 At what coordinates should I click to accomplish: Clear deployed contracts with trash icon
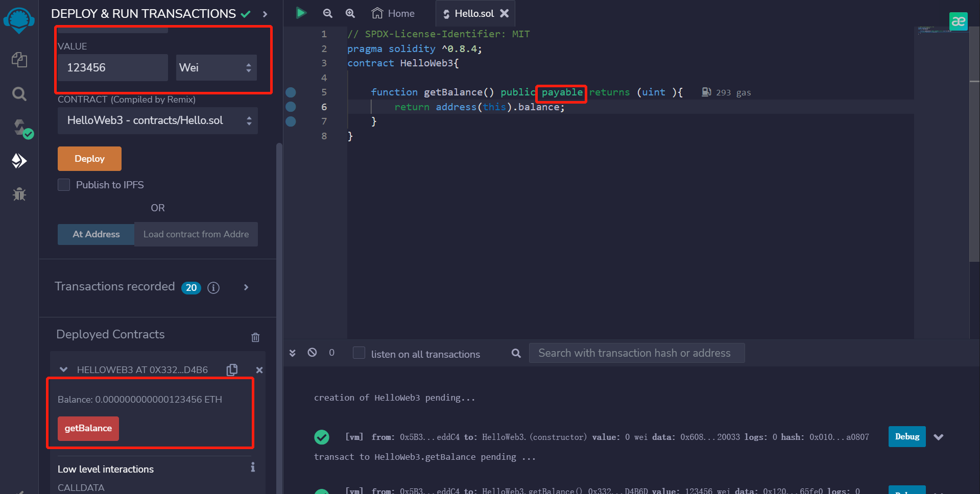pyautogui.click(x=255, y=337)
